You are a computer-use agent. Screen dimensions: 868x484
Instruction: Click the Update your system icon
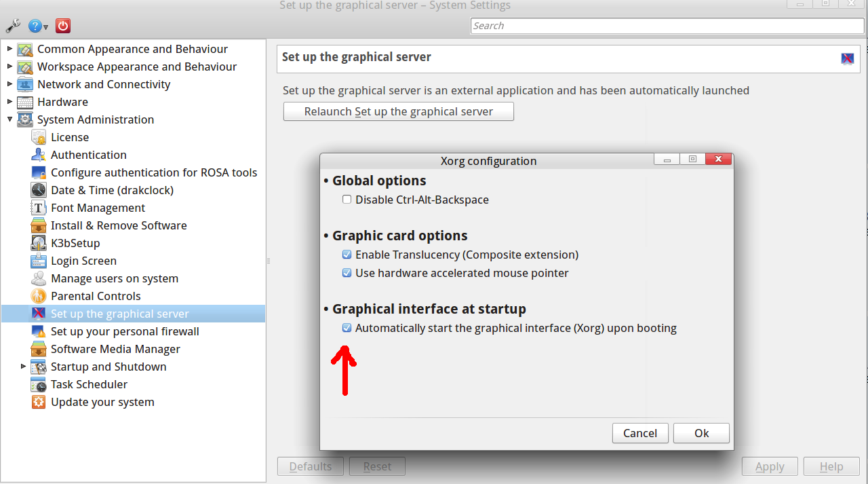39,402
